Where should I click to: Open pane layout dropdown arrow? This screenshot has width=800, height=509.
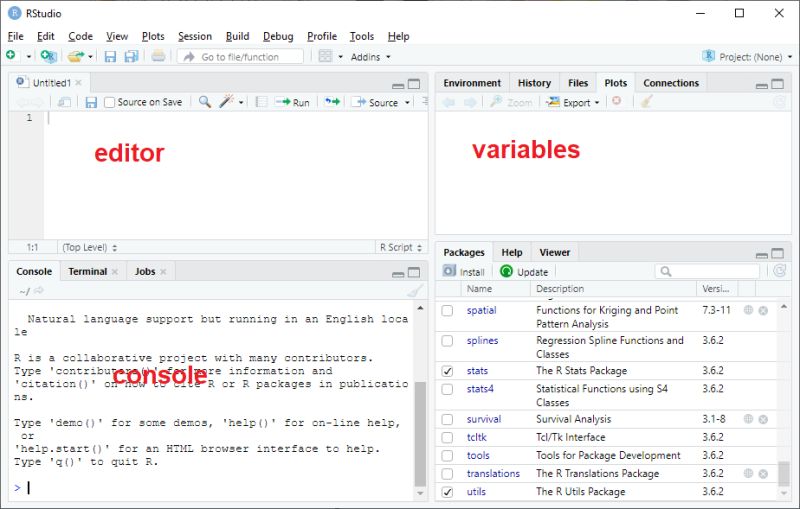pyautogui.click(x=340, y=57)
